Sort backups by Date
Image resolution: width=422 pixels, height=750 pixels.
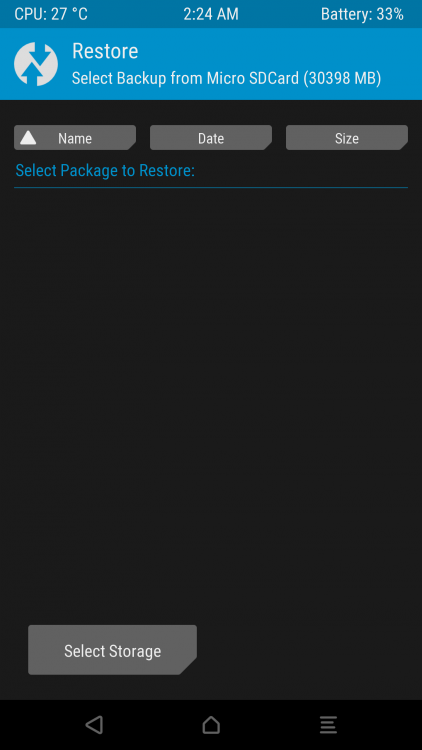pyautogui.click(x=211, y=138)
